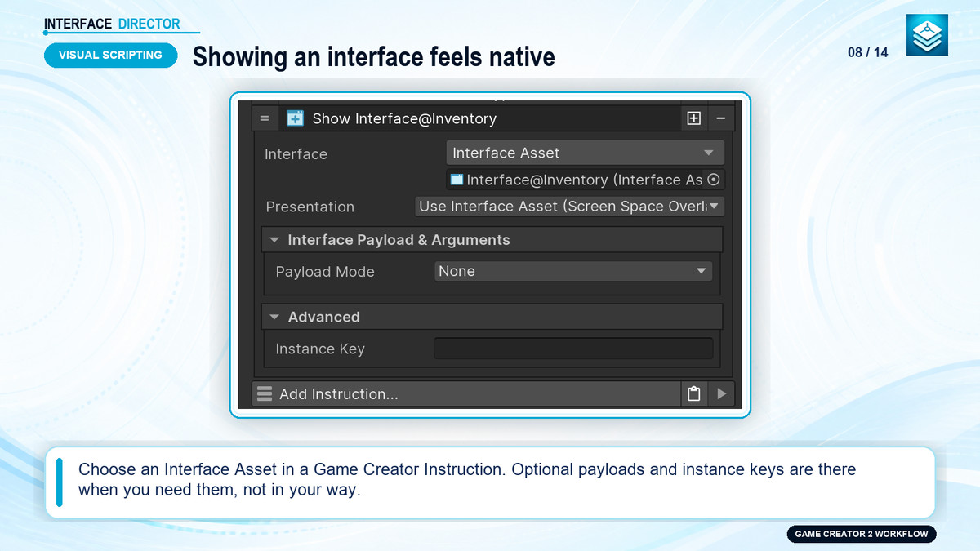The height and width of the screenshot is (551, 980).
Task: Click the minus icon in the instruction header
Action: pyautogui.click(x=720, y=118)
